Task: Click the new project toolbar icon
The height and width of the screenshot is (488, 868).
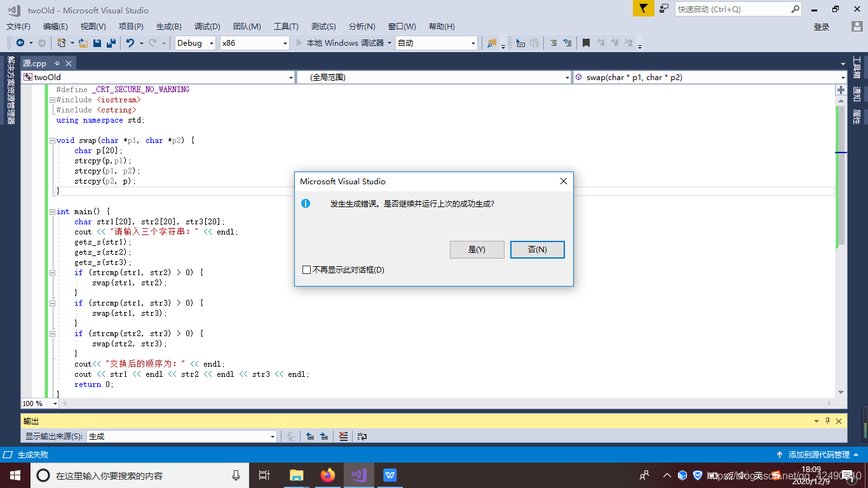Action: click(x=62, y=43)
